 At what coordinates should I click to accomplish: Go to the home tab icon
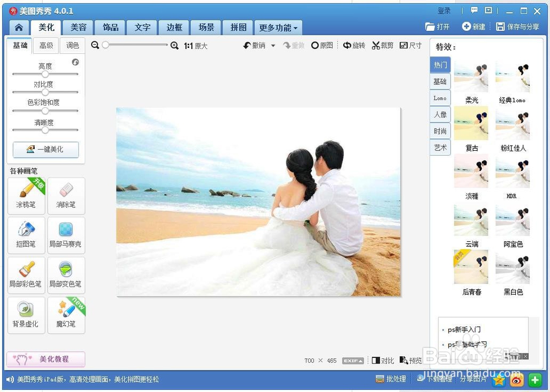coord(19,27)
